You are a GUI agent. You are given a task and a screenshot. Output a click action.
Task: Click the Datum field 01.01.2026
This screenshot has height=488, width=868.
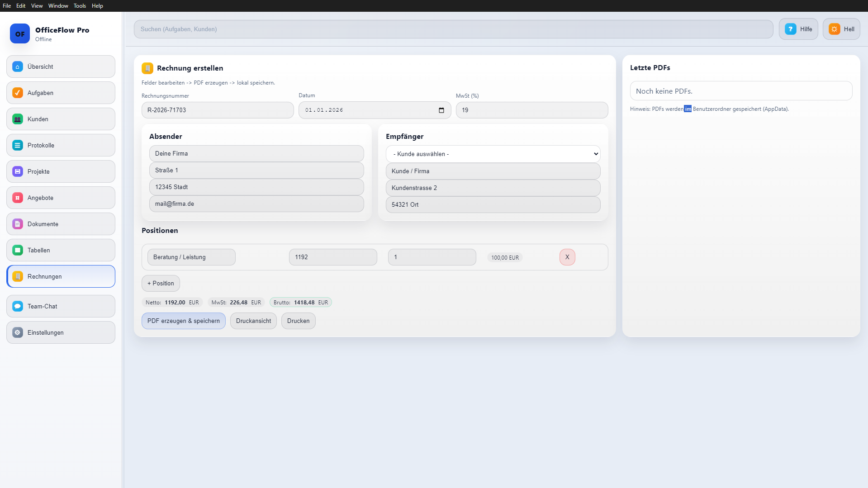(375, 110)
